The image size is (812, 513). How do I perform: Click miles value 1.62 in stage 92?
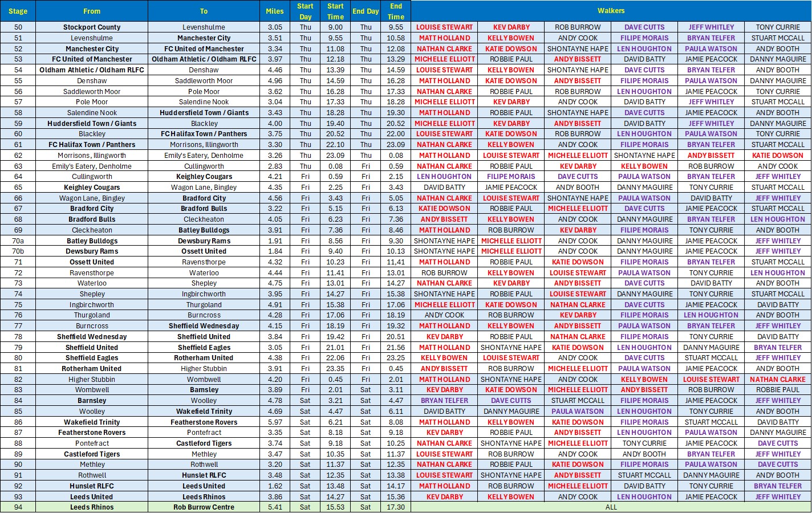[x=275, y=486]
